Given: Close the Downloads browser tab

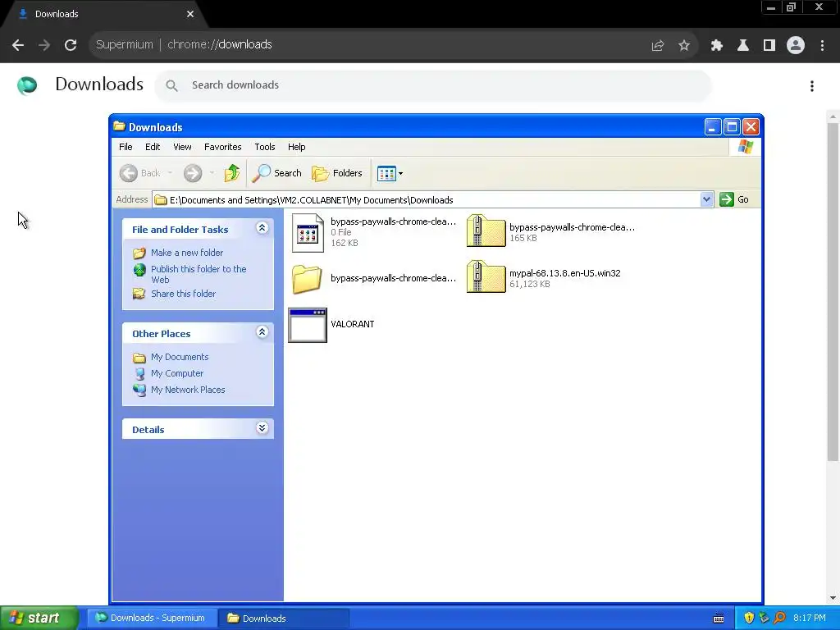Looking at the screenshot, I should pyautogui.click(x=190, y=14).
